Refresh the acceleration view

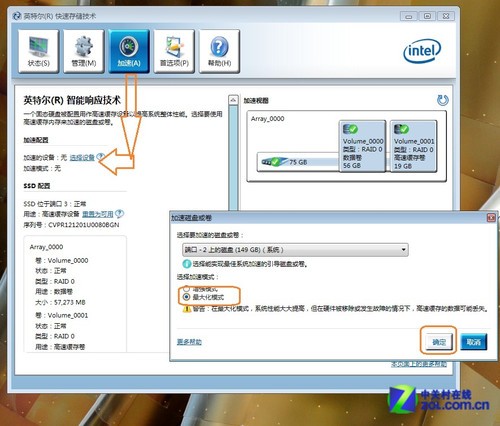tap(442, 100)
